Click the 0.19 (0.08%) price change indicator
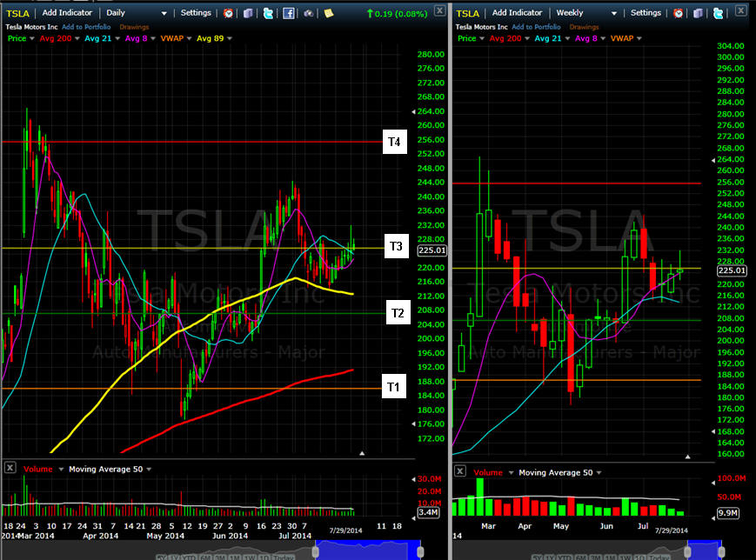 tap(398, 14)
